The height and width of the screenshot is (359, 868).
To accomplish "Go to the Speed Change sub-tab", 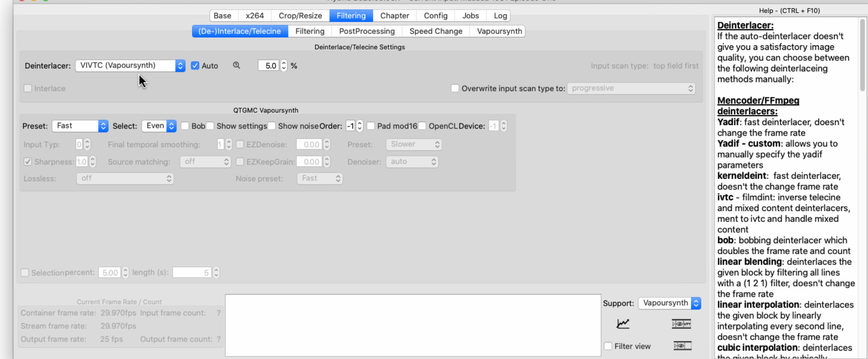I will (435, 31).
